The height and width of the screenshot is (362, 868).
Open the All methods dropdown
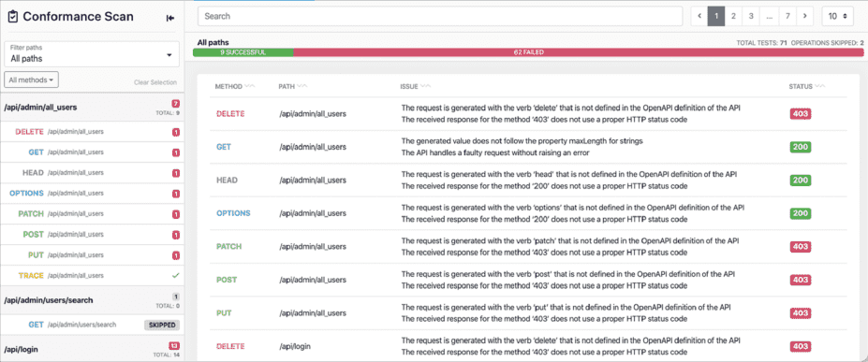31,80
